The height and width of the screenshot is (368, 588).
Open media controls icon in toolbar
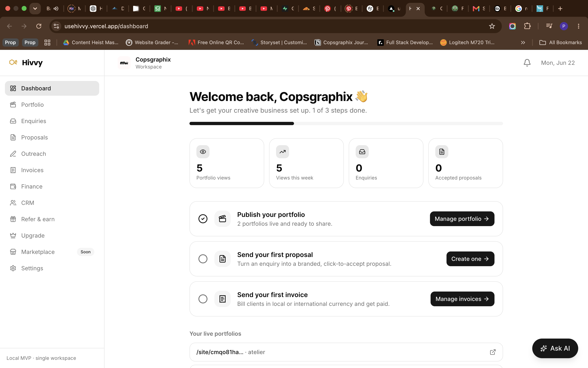point(549,26)
